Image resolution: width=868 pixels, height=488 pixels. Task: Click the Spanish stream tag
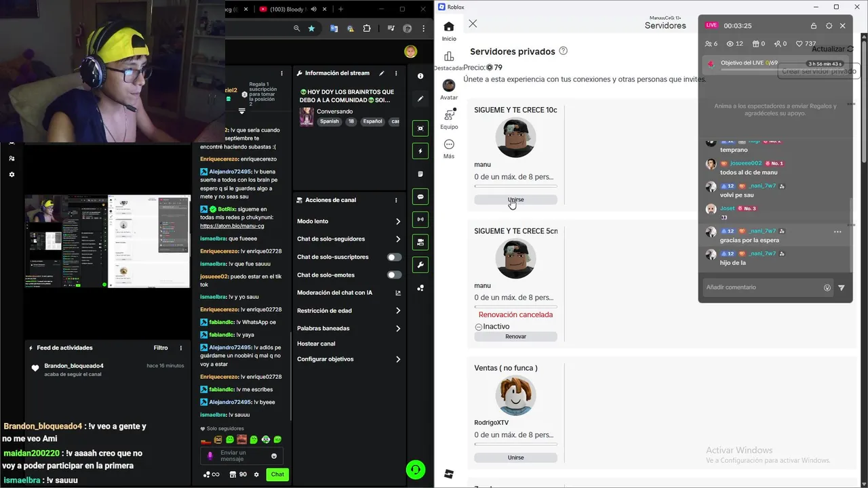[x=329, y=121]
